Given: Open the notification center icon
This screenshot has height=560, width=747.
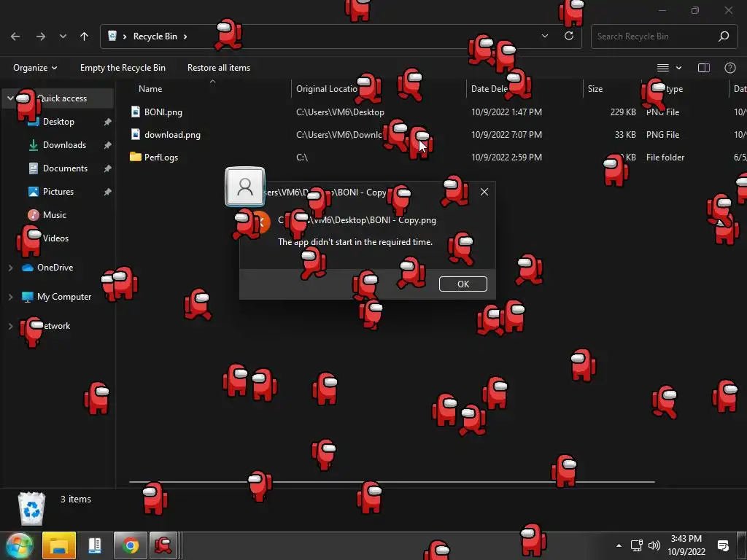Looking at the screenshot, I should 723,545.
